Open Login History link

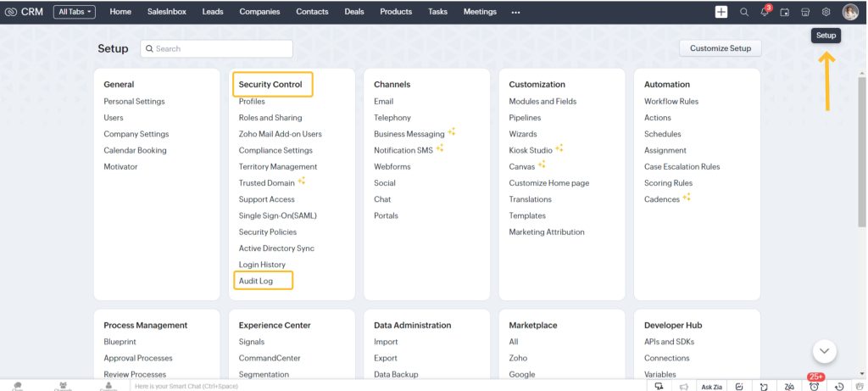tap(262, 265)
